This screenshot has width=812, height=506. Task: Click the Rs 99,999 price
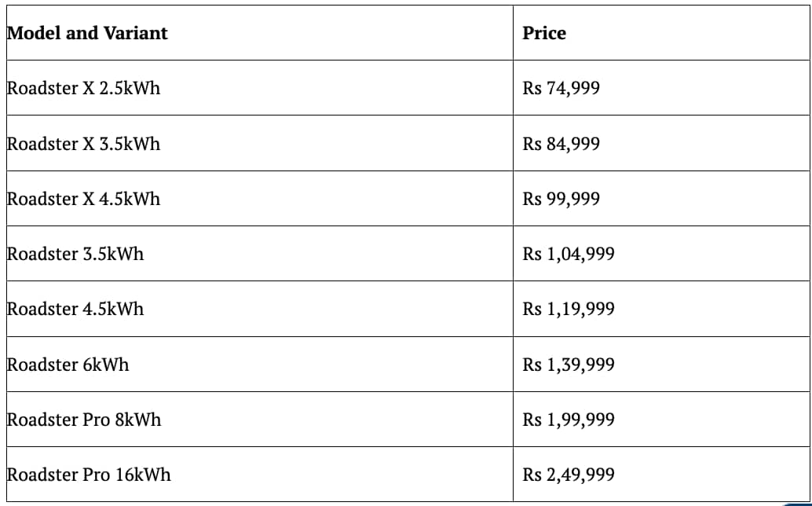point(561,199)
